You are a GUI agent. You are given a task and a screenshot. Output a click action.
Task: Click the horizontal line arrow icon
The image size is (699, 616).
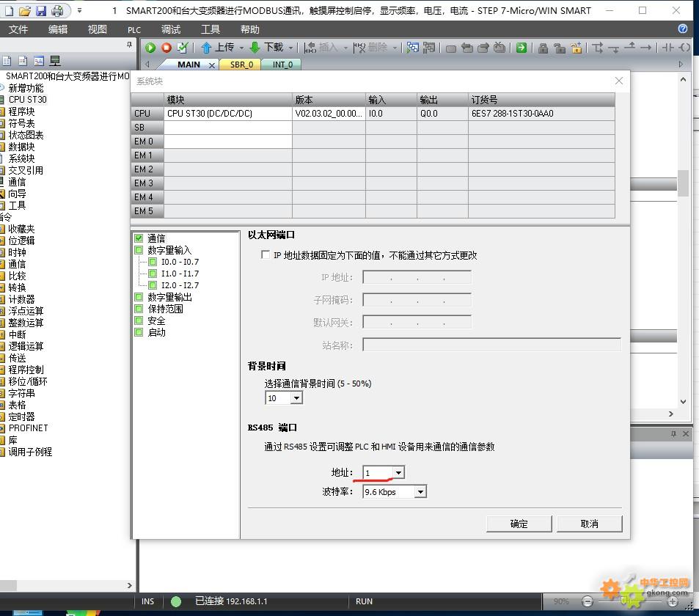[646, 47]
